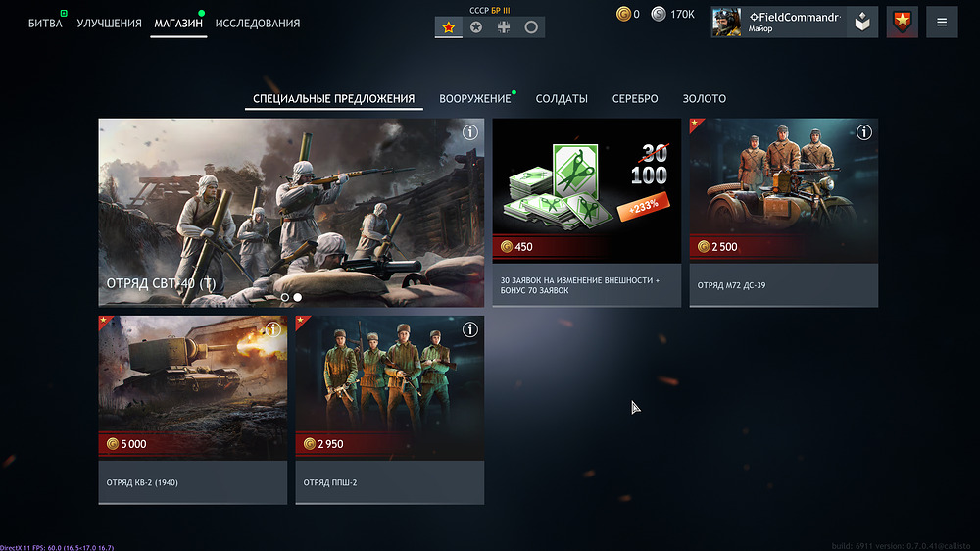Show info for the ППШ-2 squad
980x551 pixels.
pos(470,329)
